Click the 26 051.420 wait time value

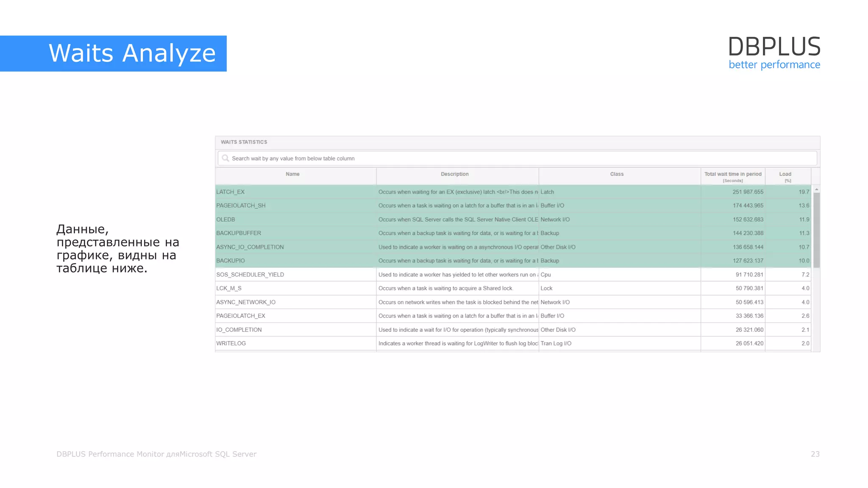coord(749,343)
